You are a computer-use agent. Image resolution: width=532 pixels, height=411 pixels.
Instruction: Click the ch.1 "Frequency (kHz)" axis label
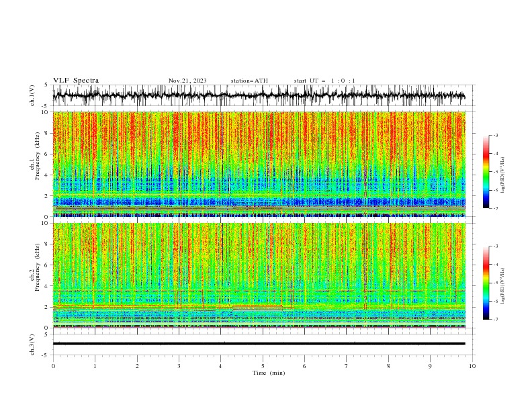[x=38, y=156]
